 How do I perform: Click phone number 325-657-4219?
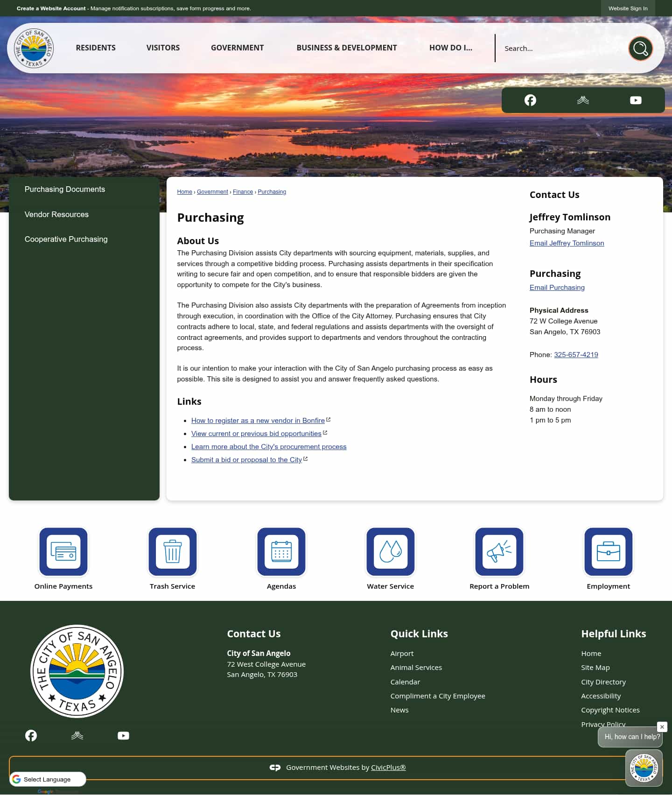point(576,355)
